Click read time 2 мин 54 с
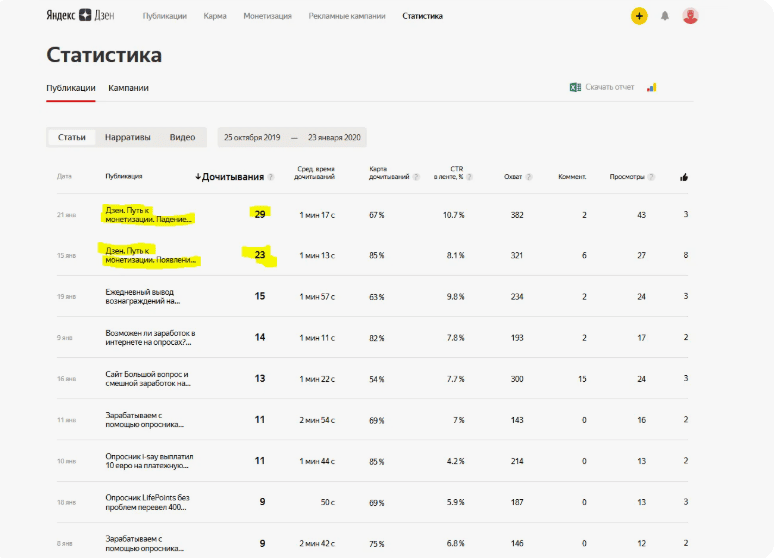The height and width of the screenshot is (558, 777). [317, 420]
